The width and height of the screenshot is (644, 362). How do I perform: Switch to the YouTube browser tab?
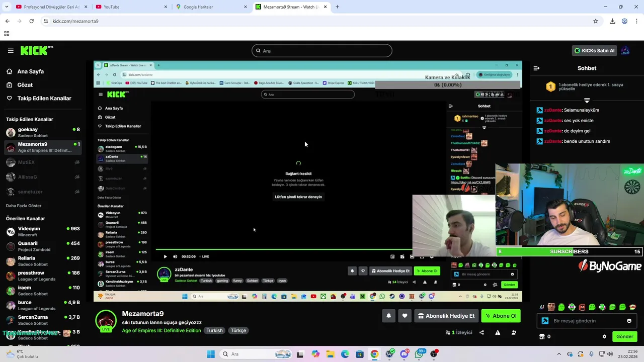coord(130,7)
